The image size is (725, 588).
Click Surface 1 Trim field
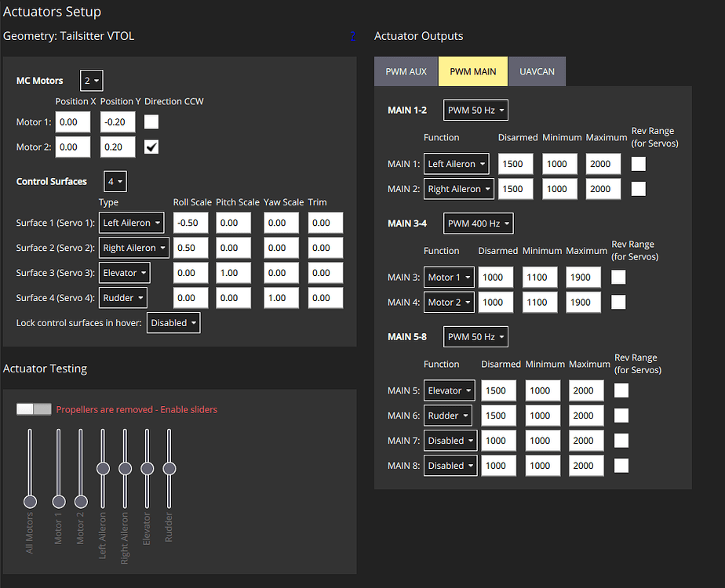326,223
